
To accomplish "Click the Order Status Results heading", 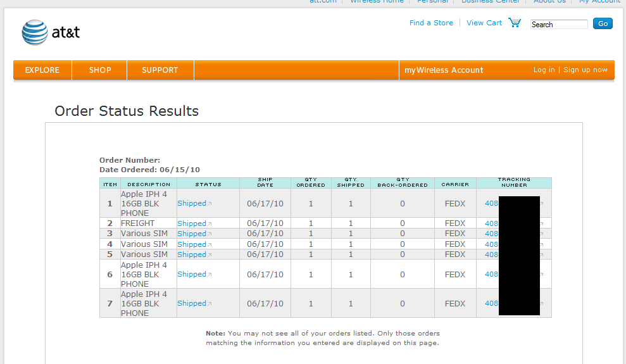I will [x=127, y=111].
